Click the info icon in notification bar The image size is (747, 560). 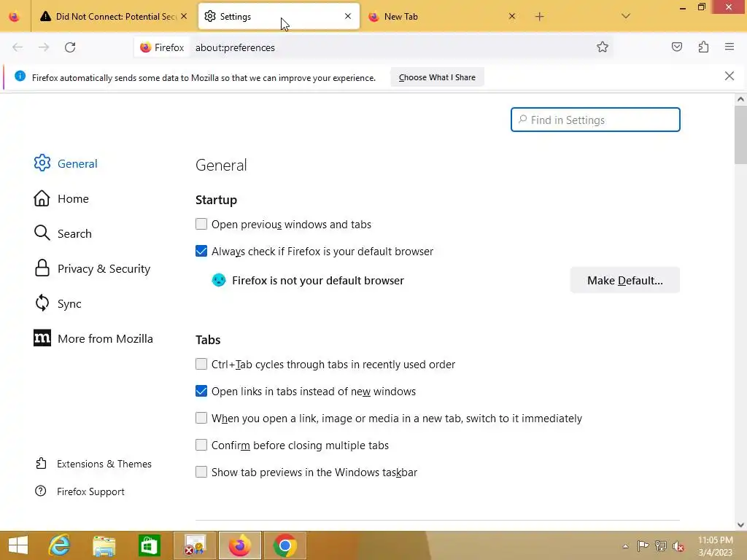[x=20, y=76]
